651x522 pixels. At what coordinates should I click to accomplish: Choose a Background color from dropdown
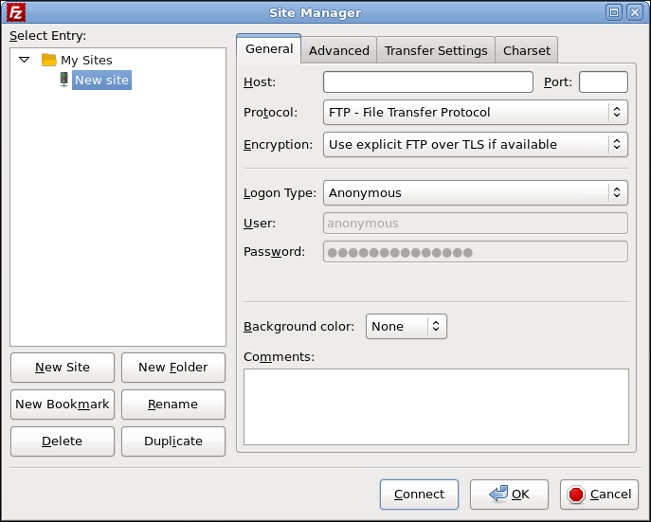[406, 327]
